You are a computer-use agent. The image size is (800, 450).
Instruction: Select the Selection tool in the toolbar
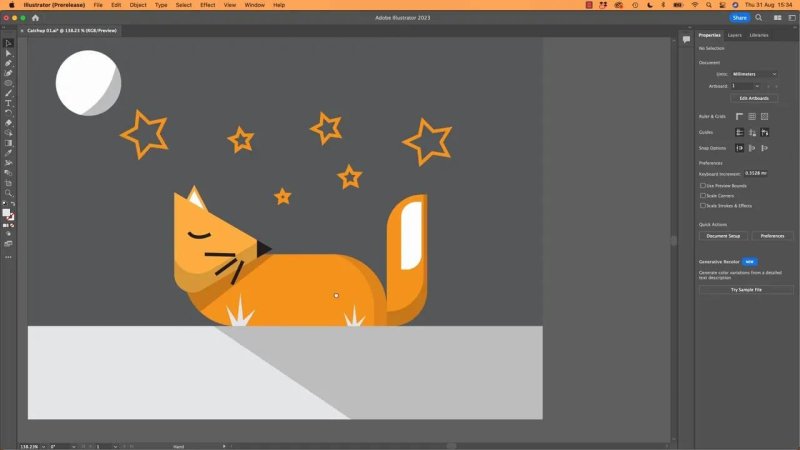pos(8,43)
